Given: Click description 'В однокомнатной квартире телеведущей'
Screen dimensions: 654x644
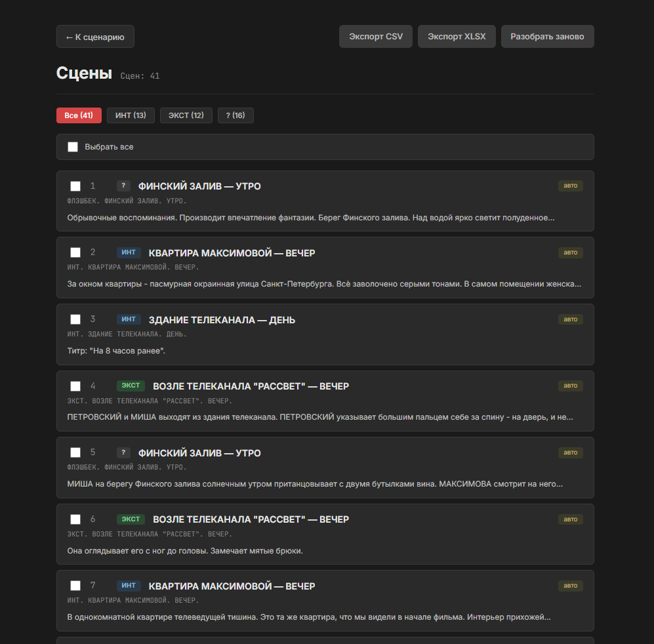Looking at the screenshot, I should click(x=309, y=617).
